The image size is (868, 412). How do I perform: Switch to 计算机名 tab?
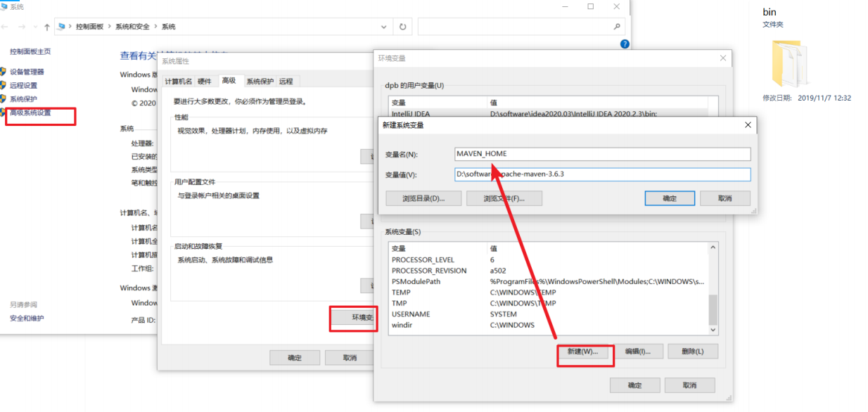click(x=178, y=82)
